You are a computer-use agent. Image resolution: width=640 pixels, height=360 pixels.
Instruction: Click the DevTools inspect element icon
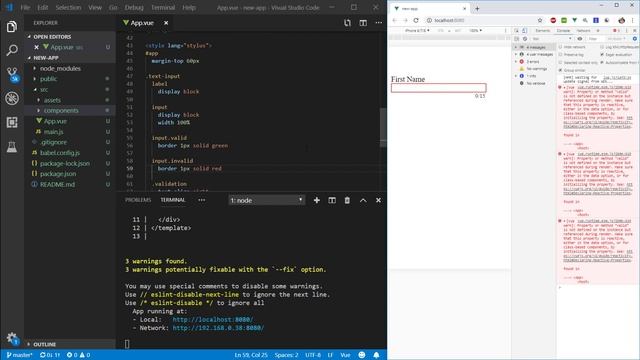516,31
